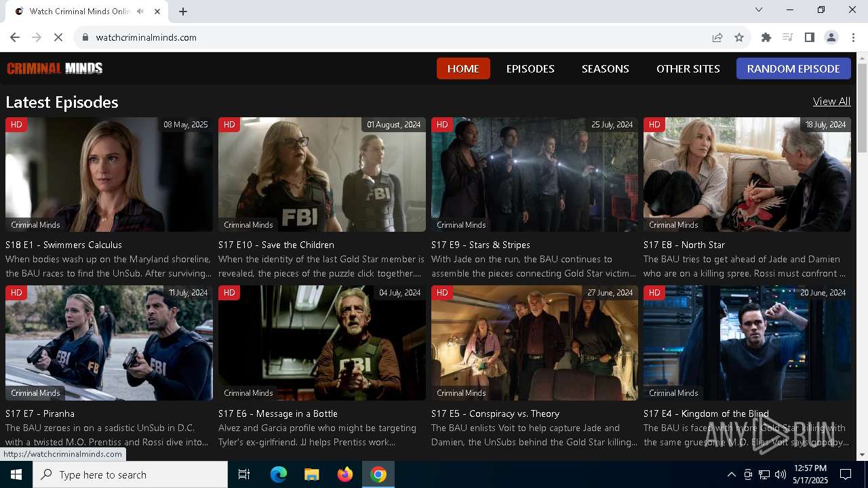868x488 pixels.
Task: View site information lock icon
Action: coord(85,37)
